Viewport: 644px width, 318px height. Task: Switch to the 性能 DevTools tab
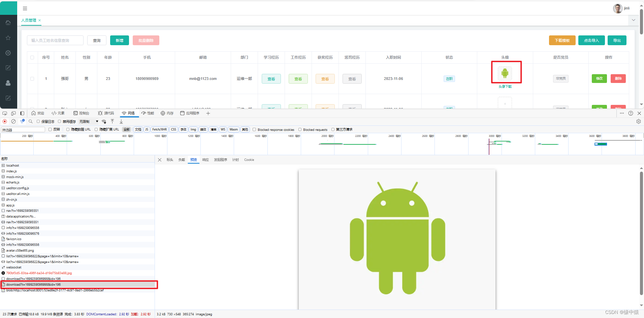tap(148, 113)
